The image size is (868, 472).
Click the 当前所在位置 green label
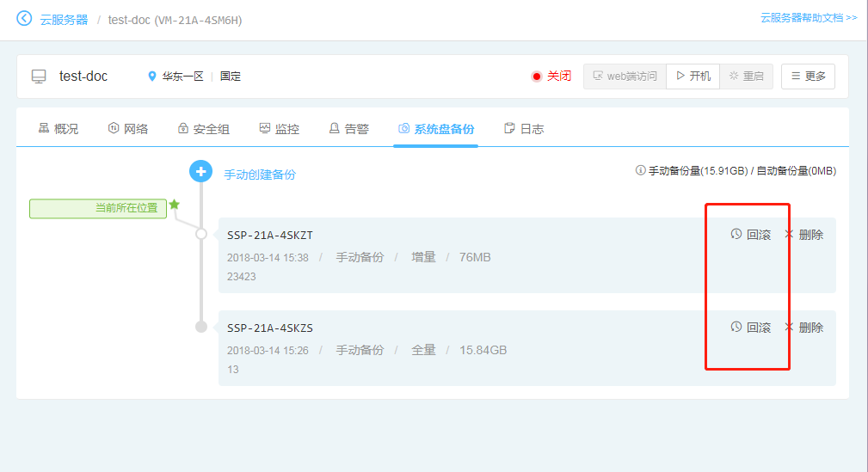(x=98, y=209)
